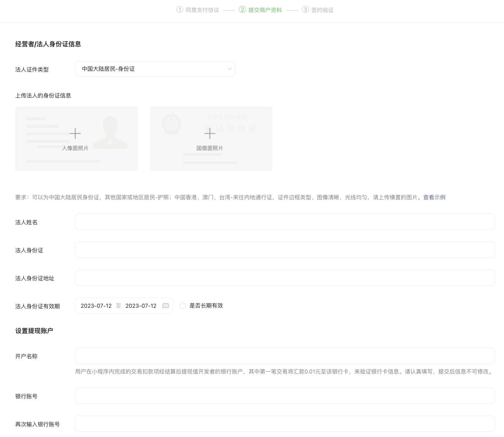The image size is (504, 437).
Task: Click plus icon for 人像面照片 upload
Action: pyautogui.click(x=75, y=133)
